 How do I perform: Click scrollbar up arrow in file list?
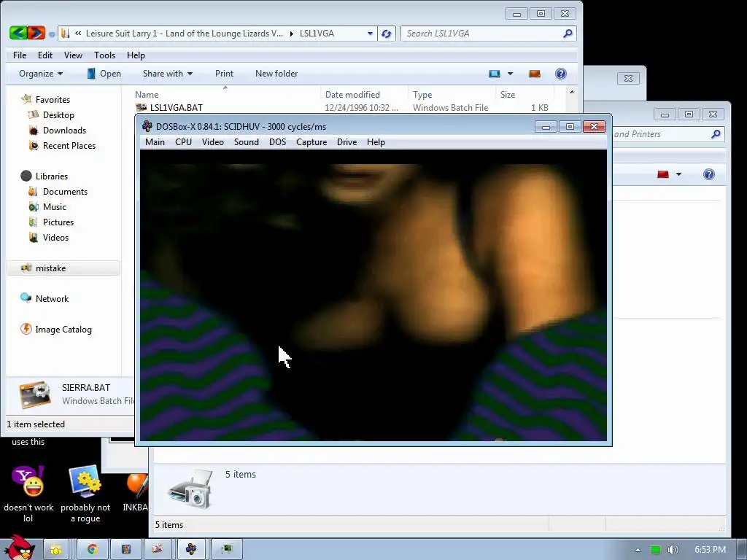[x=572, y=92]
